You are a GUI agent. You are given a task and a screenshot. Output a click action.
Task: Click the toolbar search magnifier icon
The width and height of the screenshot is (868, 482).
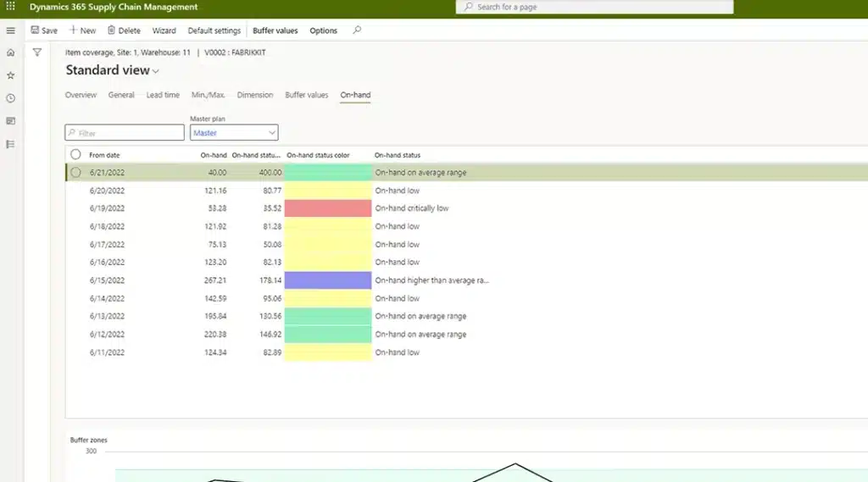point(357,30)
